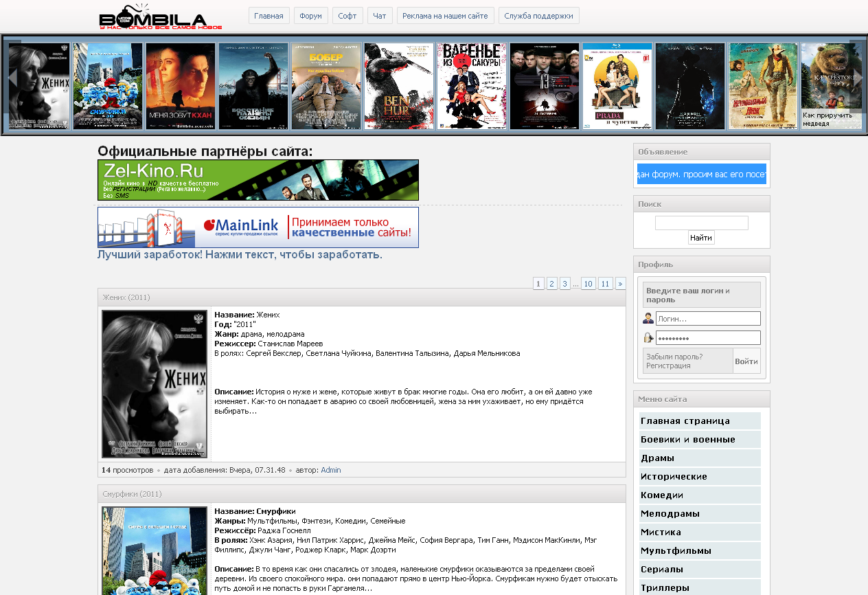Select Варенье из сакуры poster in carousel
The width and height of the screenshot is (868, 595).
pyautogui.click(x=472, y=86)
